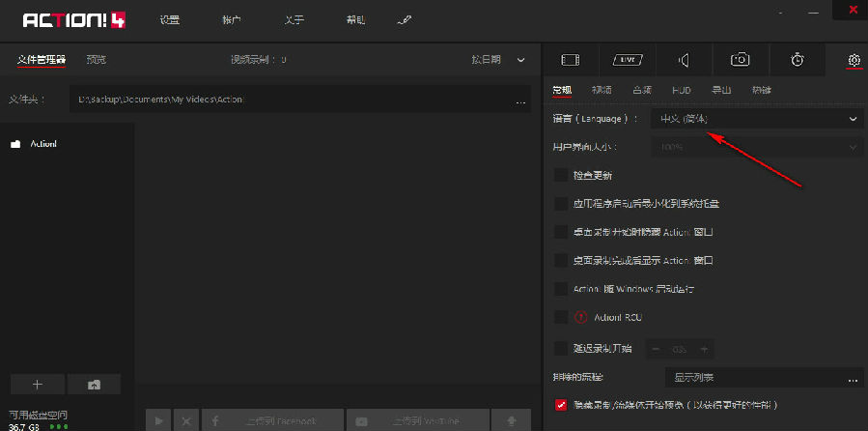Open the audio recording speaker icon tab
The image size is (868, 431).
pos(685,59)
